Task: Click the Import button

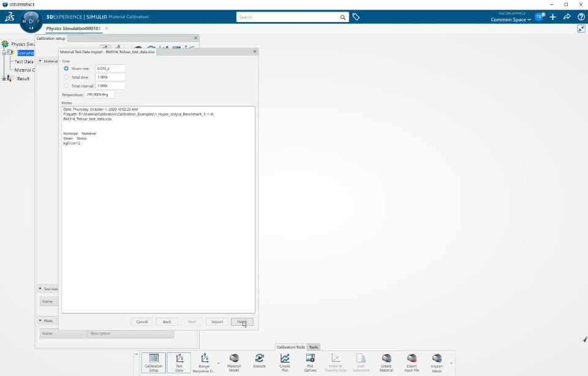Action: pyautogui.click(x=217, y=321)
